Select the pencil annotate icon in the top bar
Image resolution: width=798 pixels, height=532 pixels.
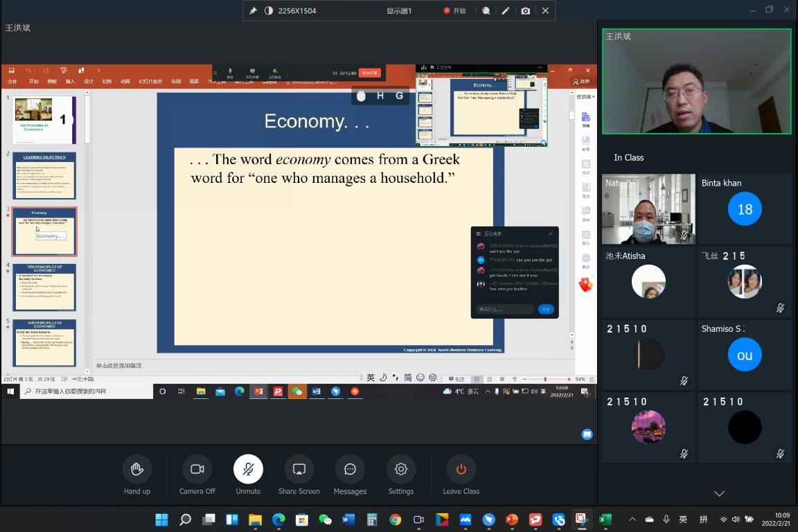point(506,11)
